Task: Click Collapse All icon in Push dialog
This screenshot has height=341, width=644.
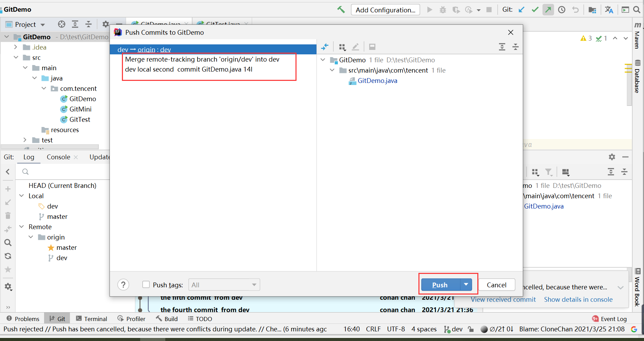Action: point(516,47)
